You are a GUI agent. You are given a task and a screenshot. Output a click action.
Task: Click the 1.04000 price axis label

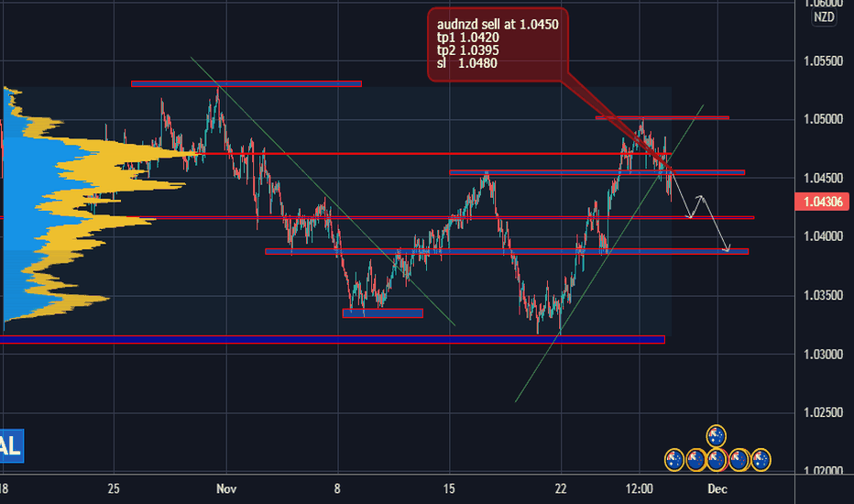823,236
